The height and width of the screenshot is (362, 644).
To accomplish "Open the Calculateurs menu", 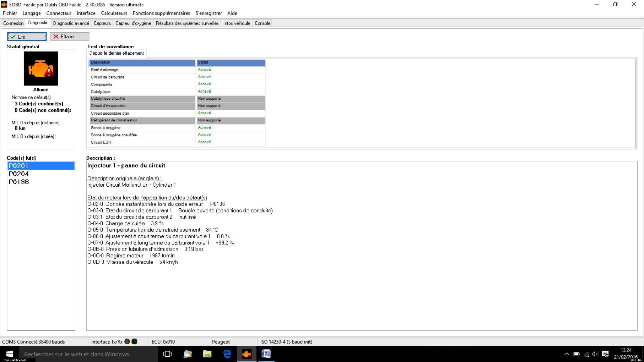I will [114, 13].
